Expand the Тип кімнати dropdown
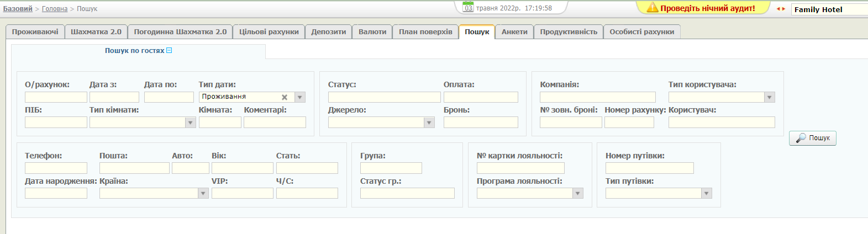Viewport: 868px width, 234px height. tap(190, 123)
